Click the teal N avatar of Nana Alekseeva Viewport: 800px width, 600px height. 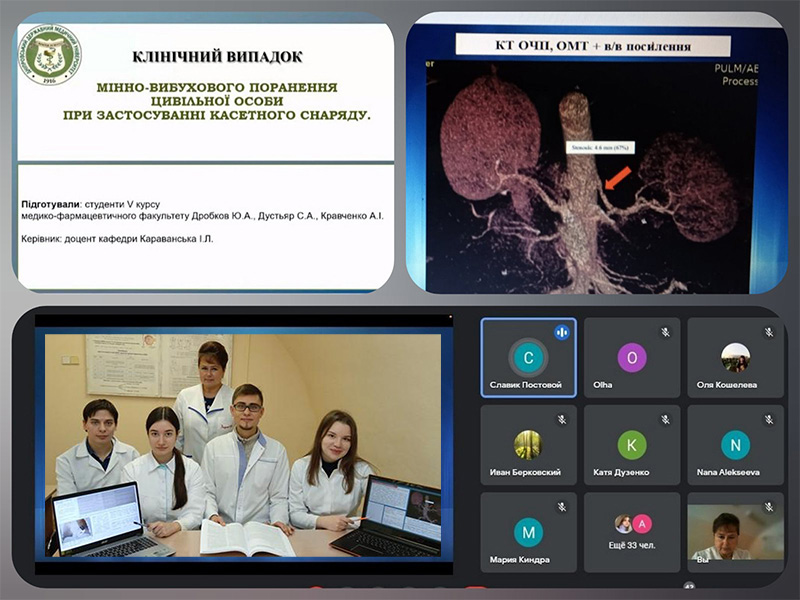tap(735, 445)
